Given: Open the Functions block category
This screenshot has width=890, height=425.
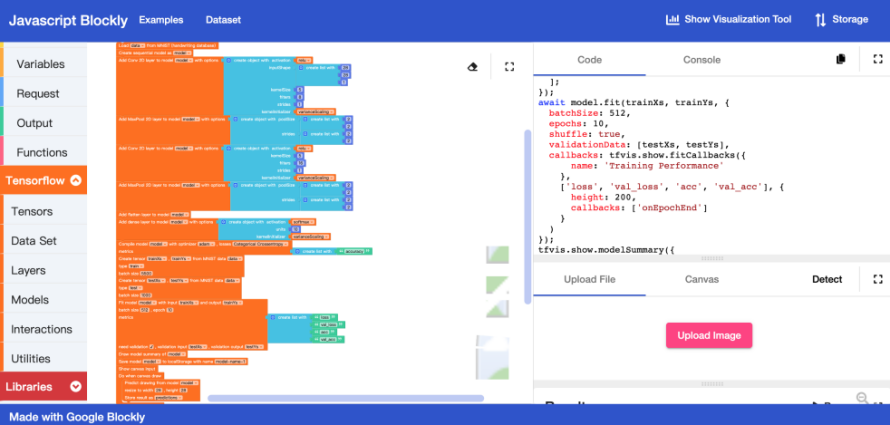Looking at the screenshot, I should [x=45, y=152].
